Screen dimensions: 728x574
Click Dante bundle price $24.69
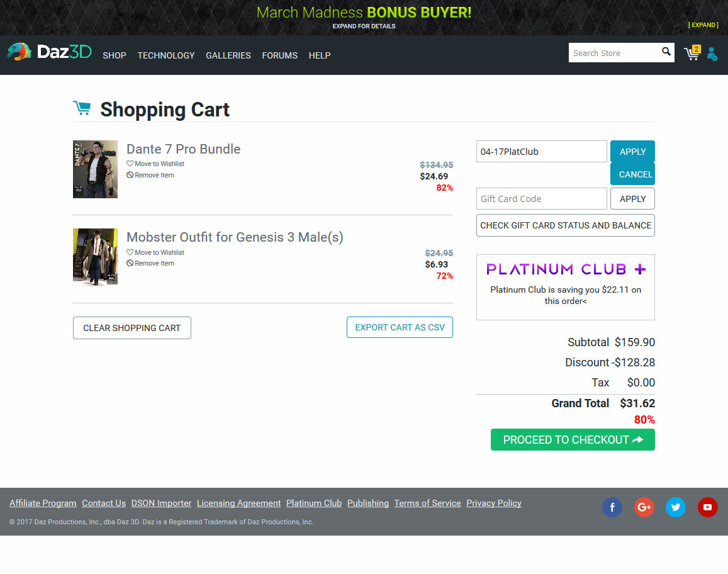point(434,176)
